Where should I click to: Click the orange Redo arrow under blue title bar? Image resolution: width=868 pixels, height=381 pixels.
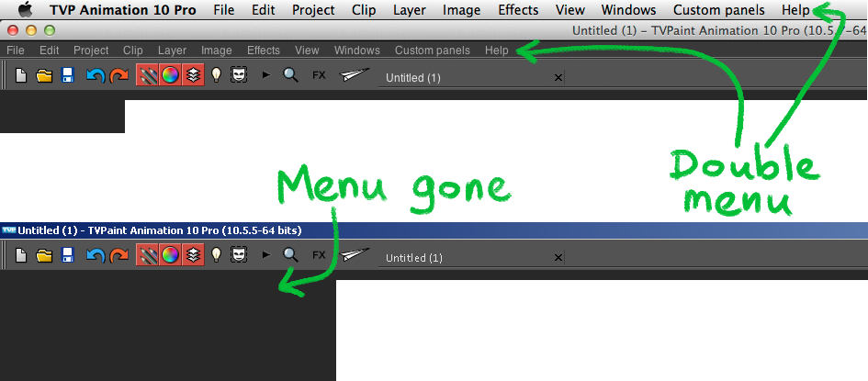click(x=119, y=255)
